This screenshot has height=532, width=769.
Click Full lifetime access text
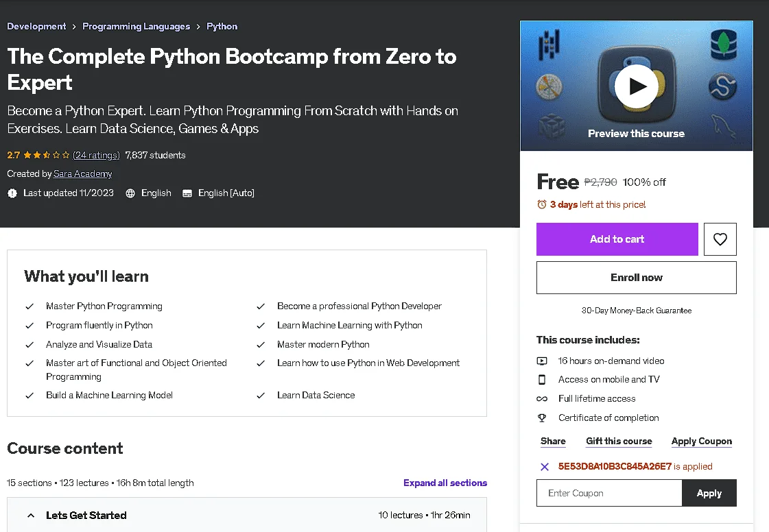(597, 398)
